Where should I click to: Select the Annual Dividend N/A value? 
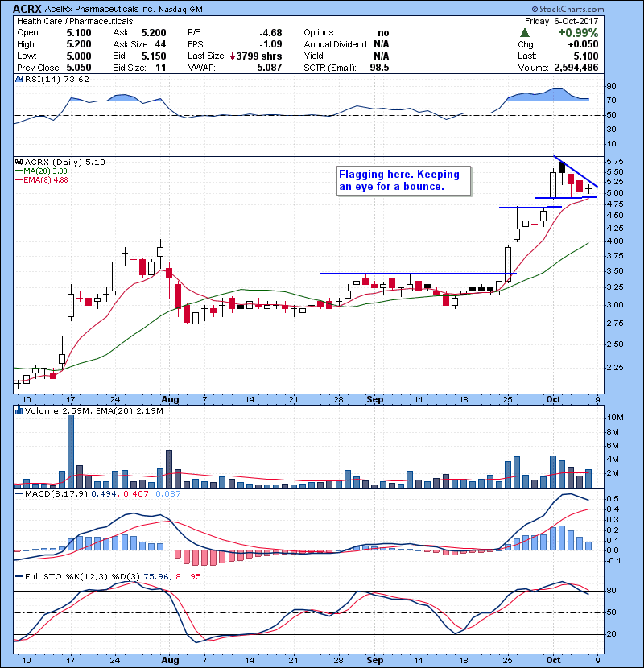click(x=382, y=44)
